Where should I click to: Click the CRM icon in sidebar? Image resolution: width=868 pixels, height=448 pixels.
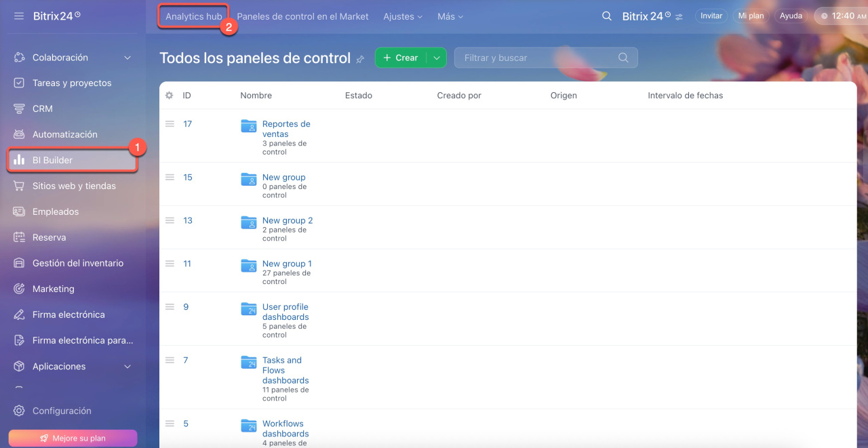tap(19, 108)
